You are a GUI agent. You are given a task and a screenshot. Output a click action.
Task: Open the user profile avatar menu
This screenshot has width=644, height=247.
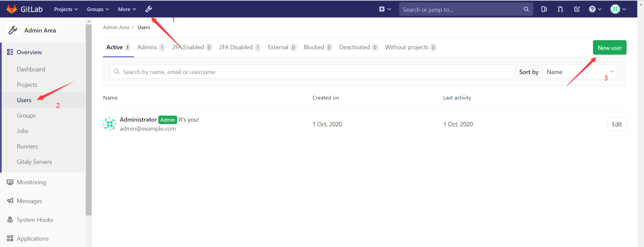(618, 9)
